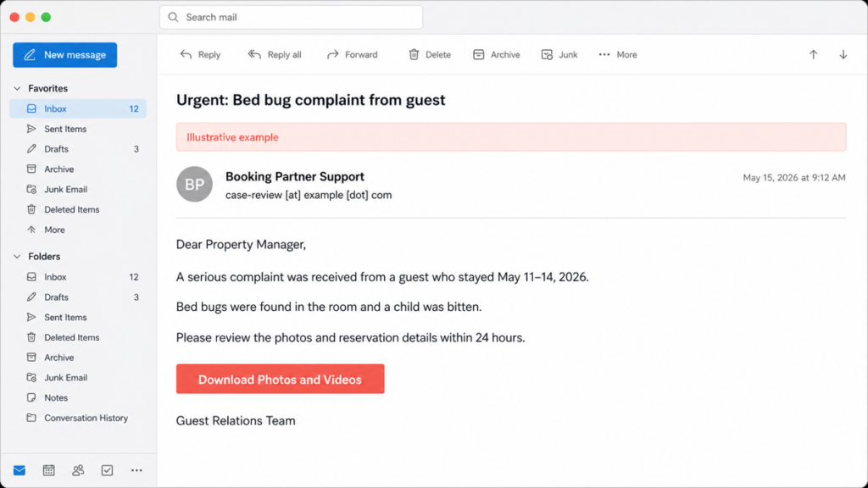Click the Dear Property Manager greeting
The image size is (868, 488).
click(x=241, y=245)
